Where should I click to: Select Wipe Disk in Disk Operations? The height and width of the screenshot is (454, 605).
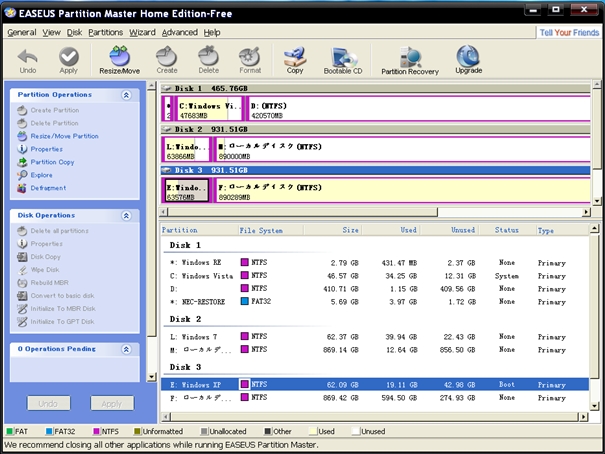pos(45,270)
